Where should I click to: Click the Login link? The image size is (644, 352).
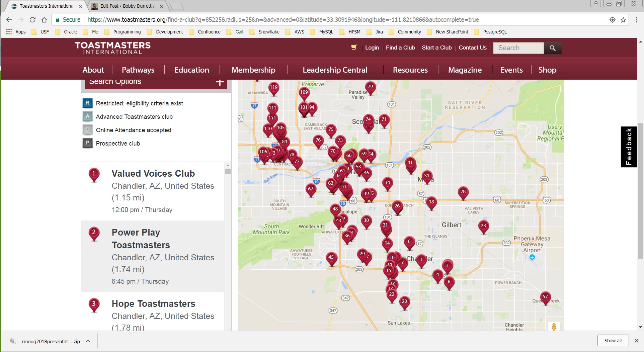point(372,48)
